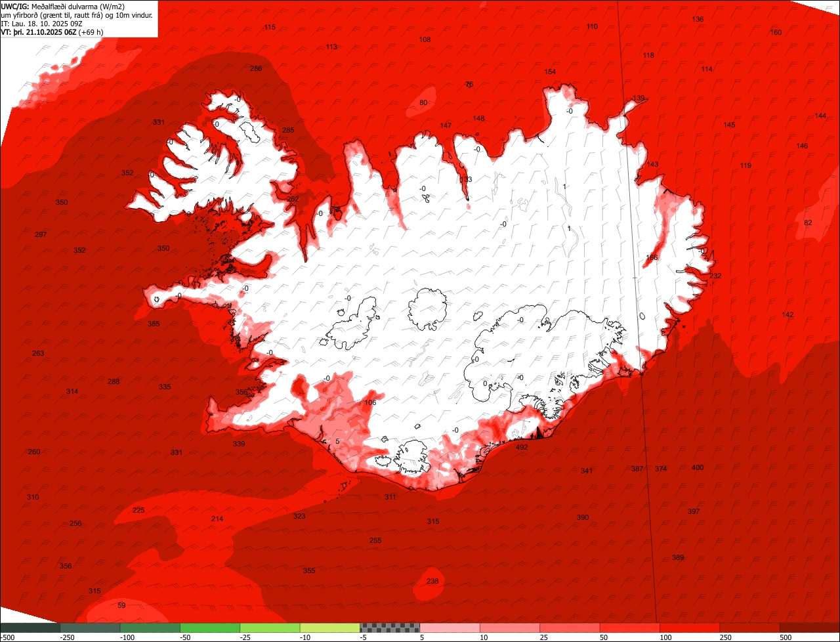Select the map value 335
The width and height of the screenshot is (840, 642).
(x=165, y=387)
